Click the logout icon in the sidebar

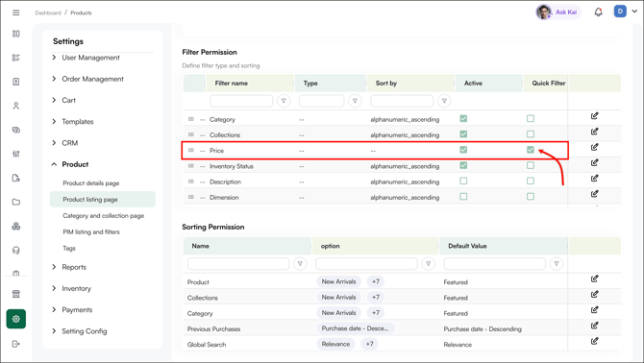coord(16,344)
